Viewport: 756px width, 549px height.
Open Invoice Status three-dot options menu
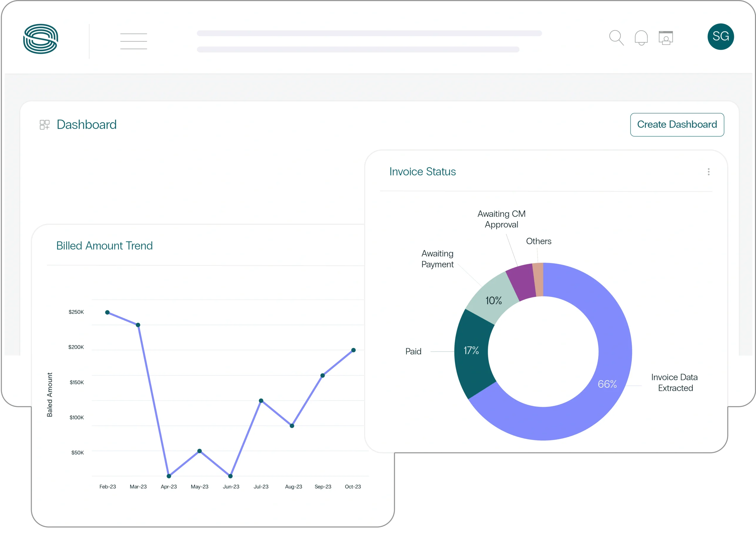(x=708, y=172)
